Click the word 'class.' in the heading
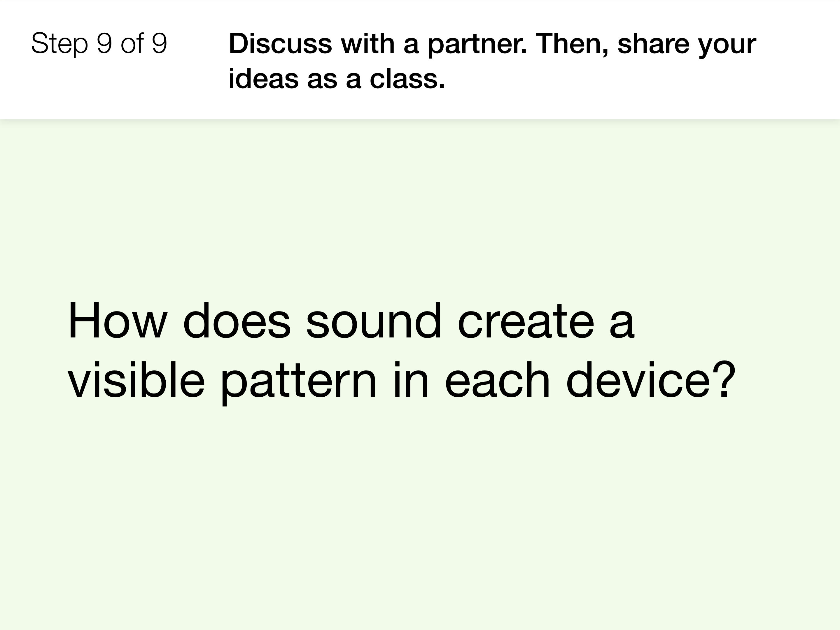The image size is (840, 630). coord(407,79)
